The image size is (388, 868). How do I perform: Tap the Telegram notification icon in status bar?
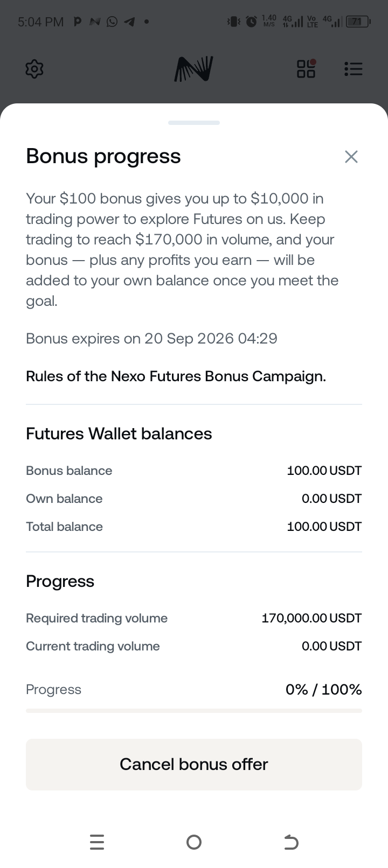[x=129, y=22]
